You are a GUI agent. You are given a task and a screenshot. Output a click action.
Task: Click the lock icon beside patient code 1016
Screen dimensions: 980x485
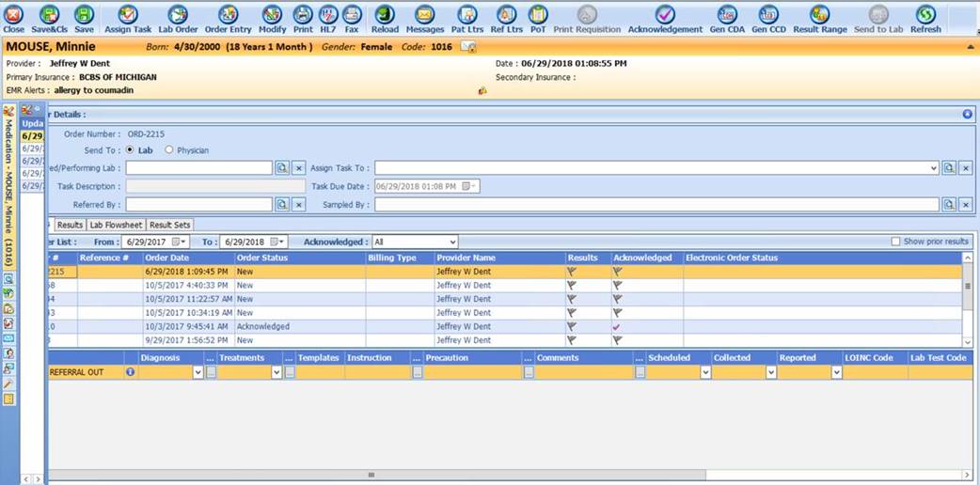pos(468,47)
